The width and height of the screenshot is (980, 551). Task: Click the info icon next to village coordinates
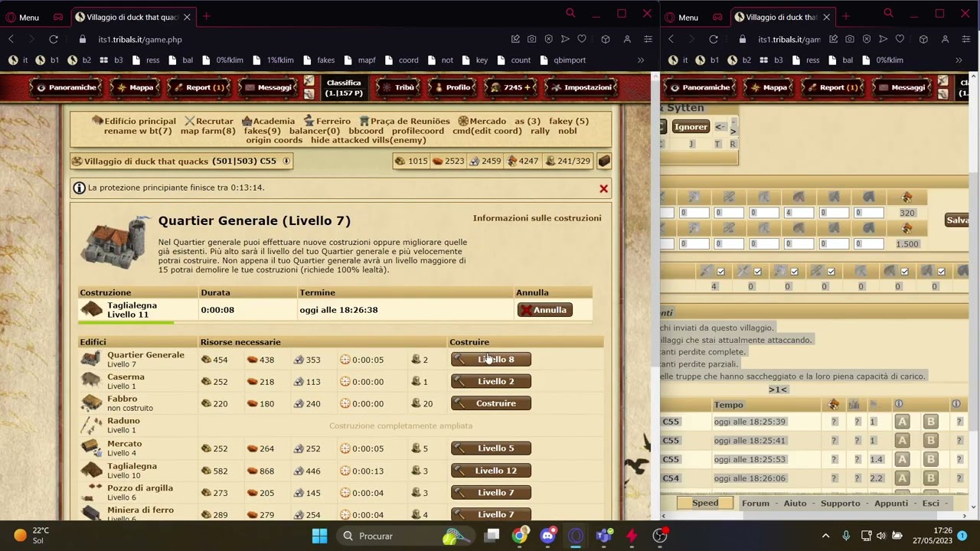286,161
